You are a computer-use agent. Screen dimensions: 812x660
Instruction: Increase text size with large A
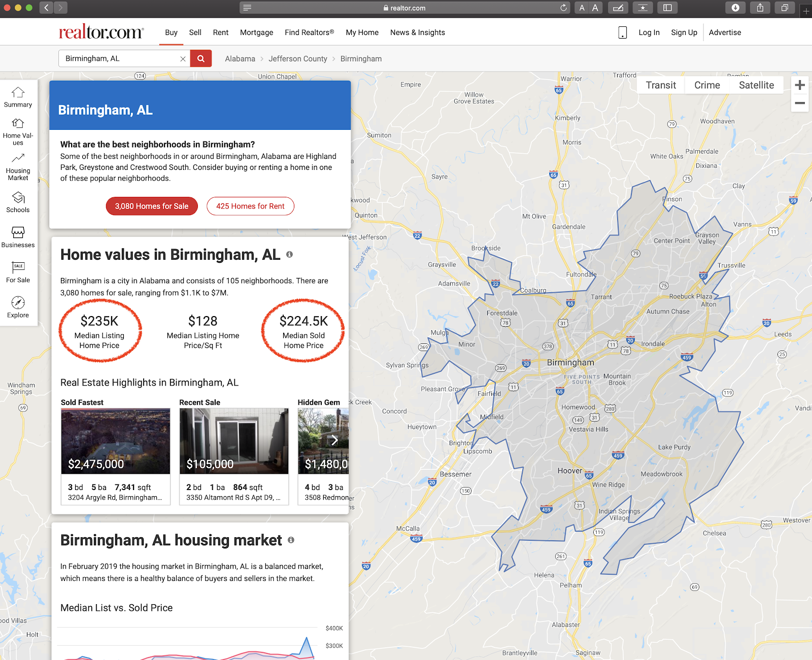(595, 8)
